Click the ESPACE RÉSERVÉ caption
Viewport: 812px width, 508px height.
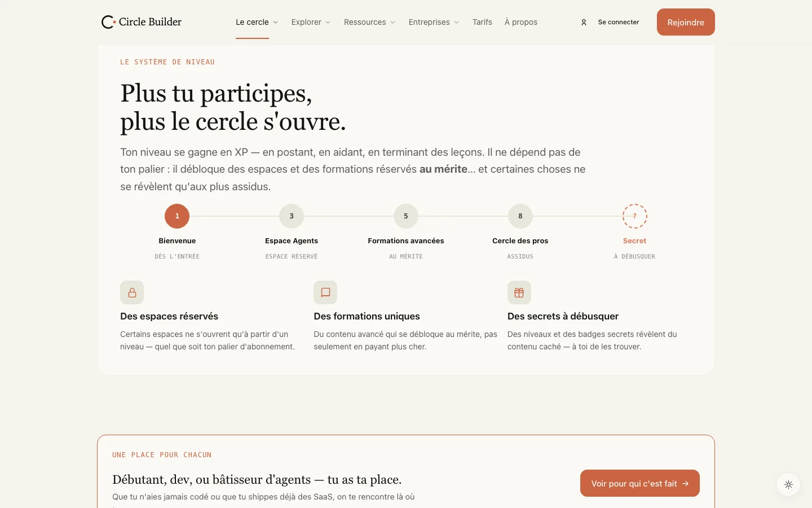292,256
